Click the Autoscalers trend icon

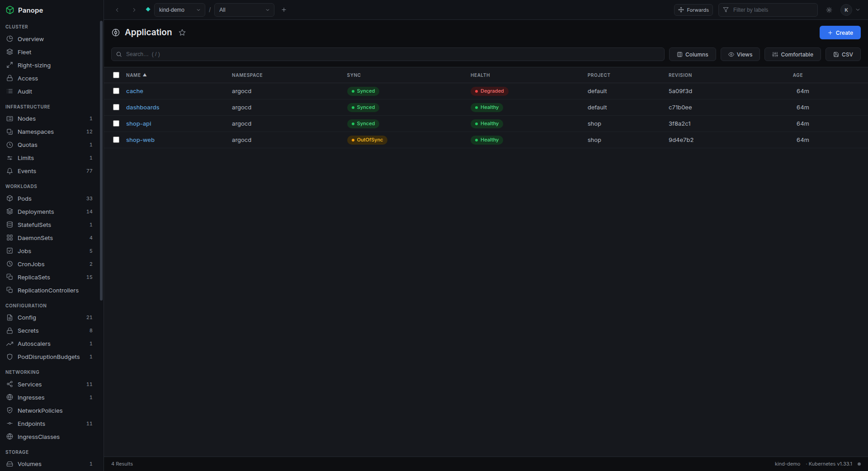[9, 344]
